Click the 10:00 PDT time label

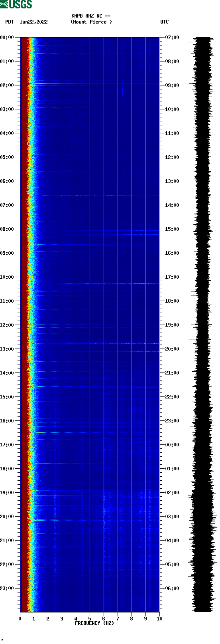(7, 277)
